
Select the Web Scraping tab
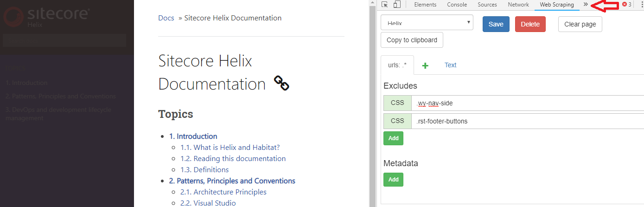(557, 5)
